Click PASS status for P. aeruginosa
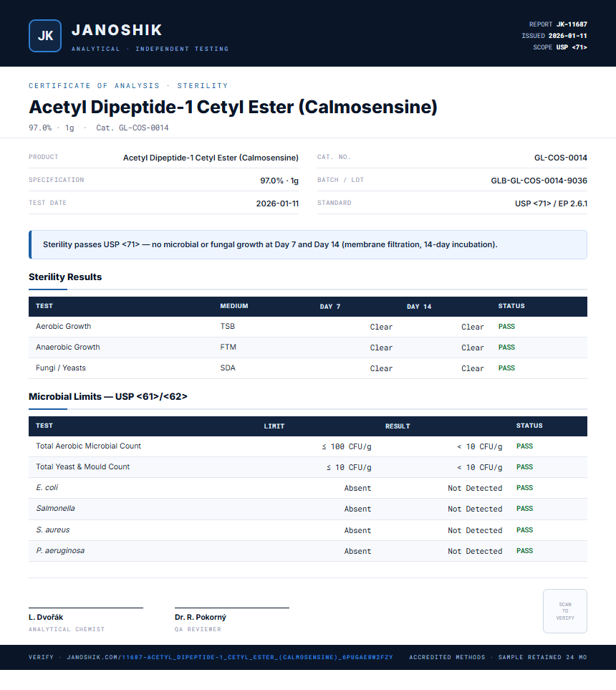 point(524,550)
